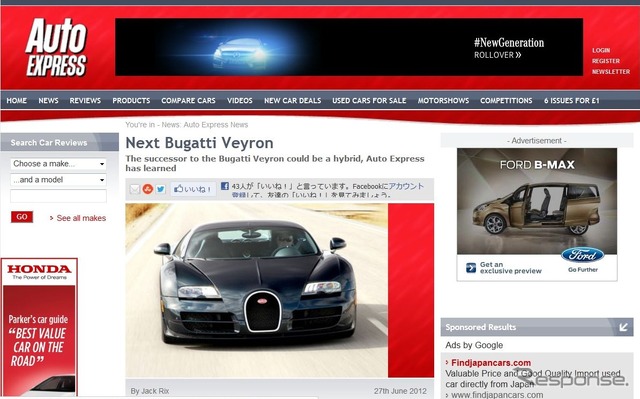Click the Auto Express logo
Viewport: 640px width, 399px height.
(56, 47)
